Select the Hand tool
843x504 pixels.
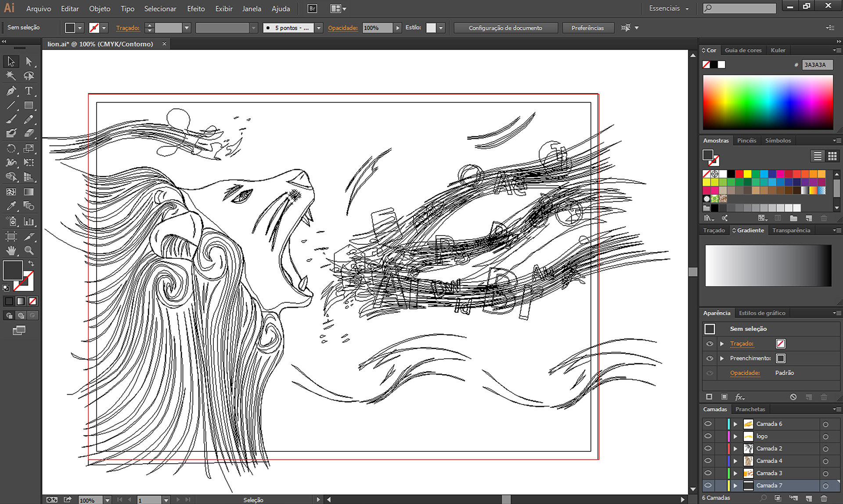point(11,250)
